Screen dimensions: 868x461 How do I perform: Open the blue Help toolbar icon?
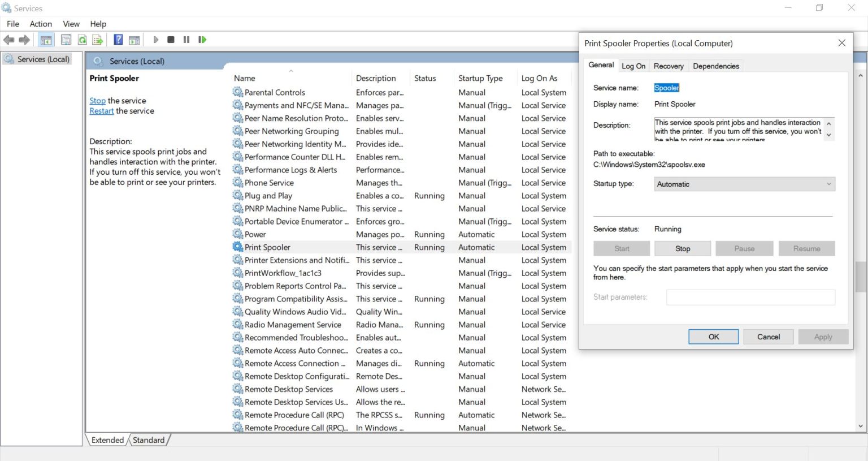tap(118, 40)
